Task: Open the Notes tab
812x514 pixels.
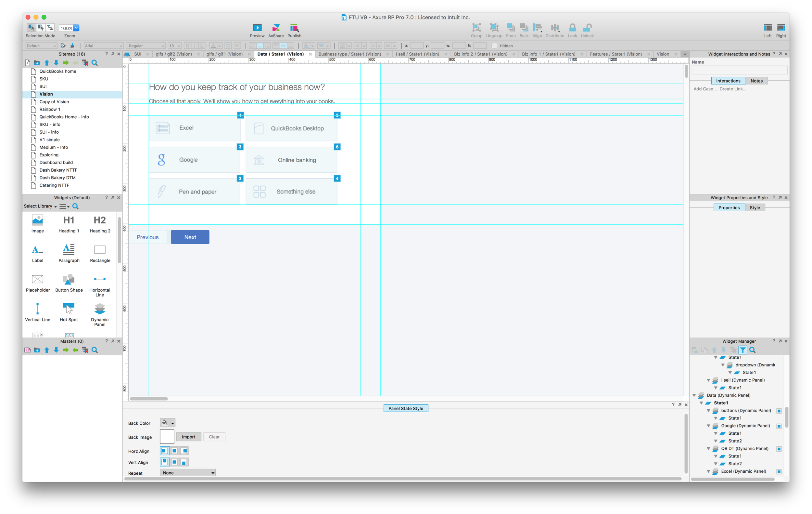Action: coord(756,81)
